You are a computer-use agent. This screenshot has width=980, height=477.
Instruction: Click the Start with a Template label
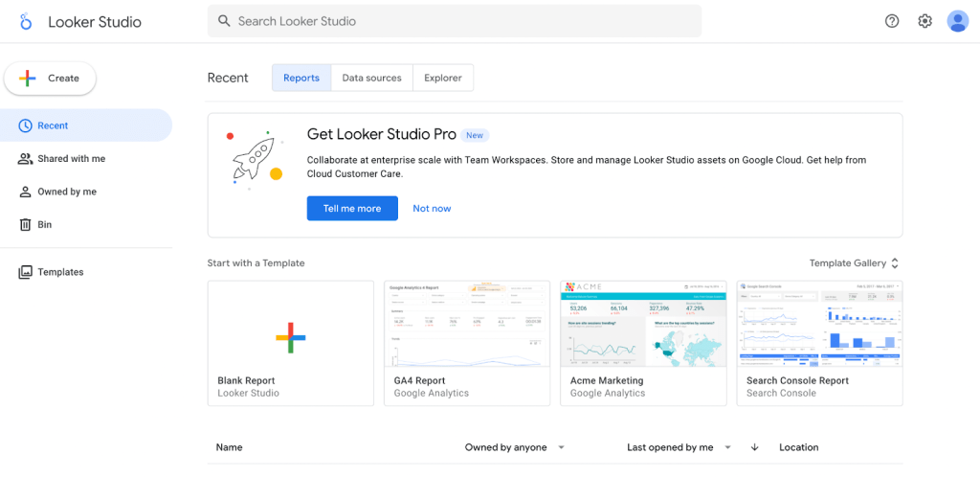pyautogui.click(x=256, y=263)
